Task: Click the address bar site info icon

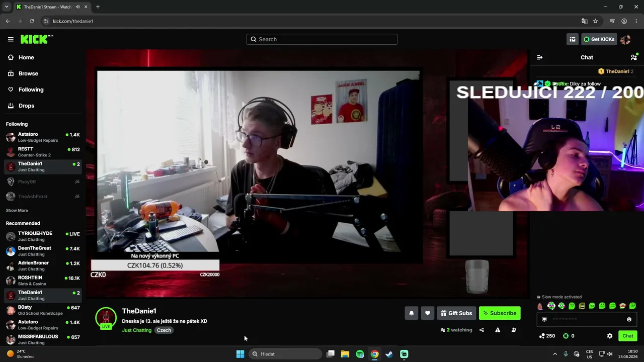Action: point(46,21)
